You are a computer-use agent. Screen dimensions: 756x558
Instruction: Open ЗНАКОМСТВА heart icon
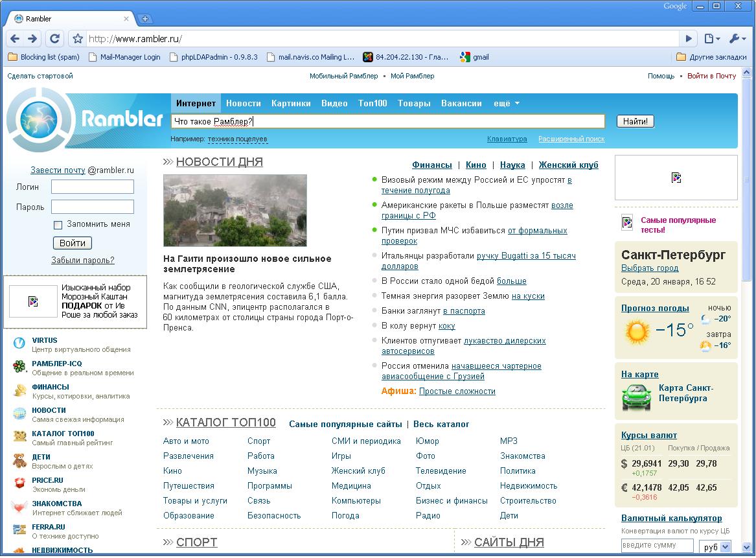[19, 506]
